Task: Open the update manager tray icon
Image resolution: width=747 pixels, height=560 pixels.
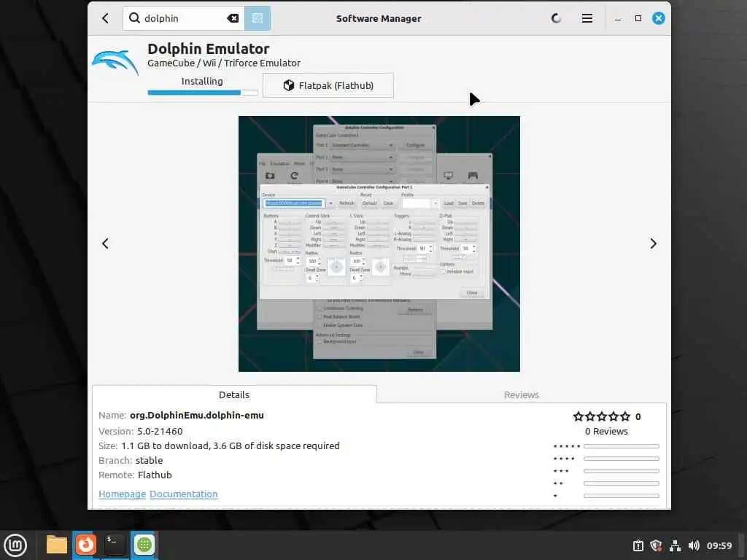Action: tap(638, 545)
